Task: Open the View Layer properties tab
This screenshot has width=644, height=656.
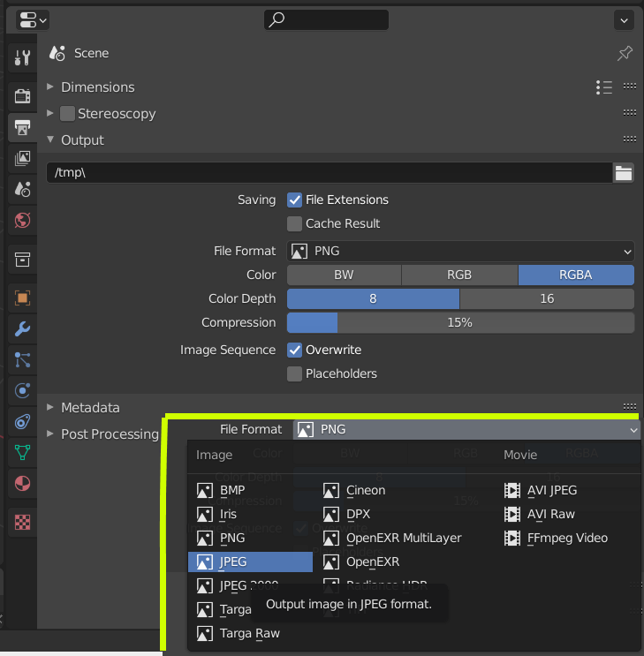Action: [23, 158]
